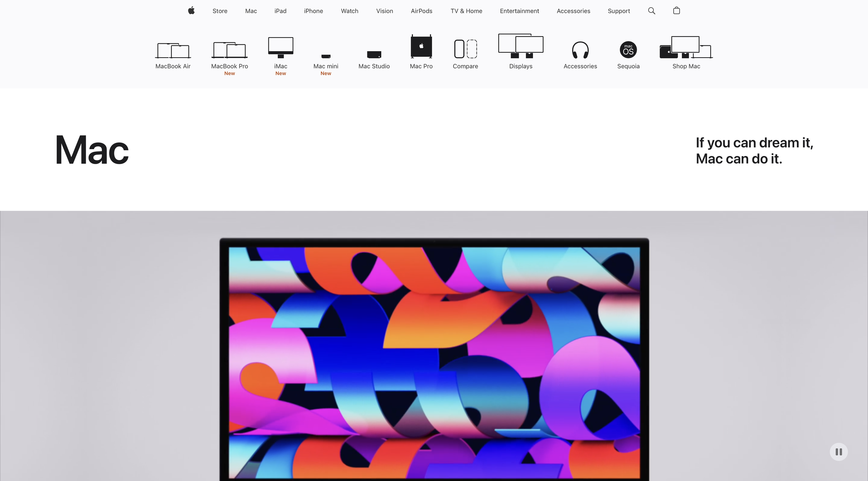Open the TV & Home menu

466,11
